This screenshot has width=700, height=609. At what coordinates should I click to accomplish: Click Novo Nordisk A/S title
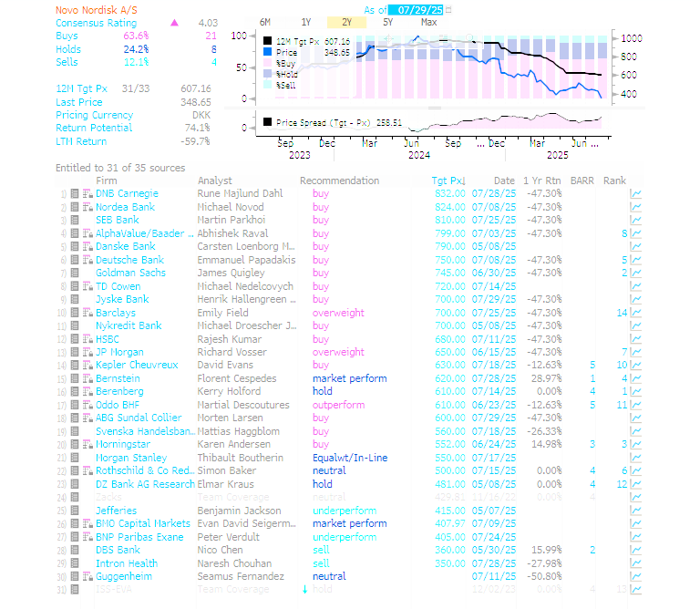96,10
